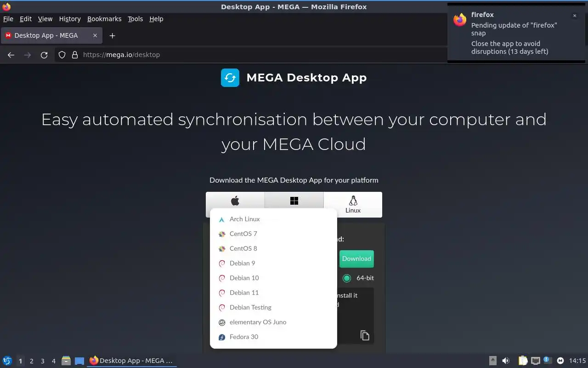Viewport: 588px width, 368px height.
Task: Switch to workspace 2
Action: (31, 361)
